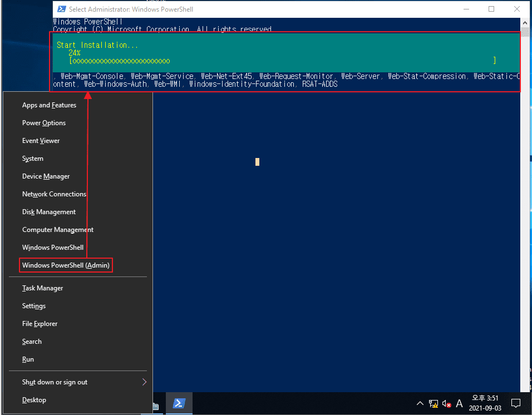Click the PowerShell taskbar icon
The height and width of the screenshot is (415, 532).
tap(179, 403)
